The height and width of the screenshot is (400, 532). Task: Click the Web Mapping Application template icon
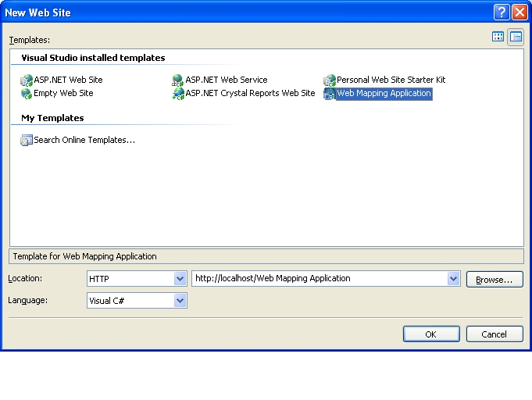330,94
